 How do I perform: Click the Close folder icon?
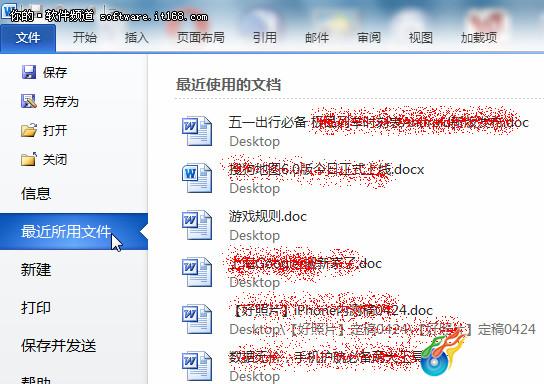click(29, 159)
